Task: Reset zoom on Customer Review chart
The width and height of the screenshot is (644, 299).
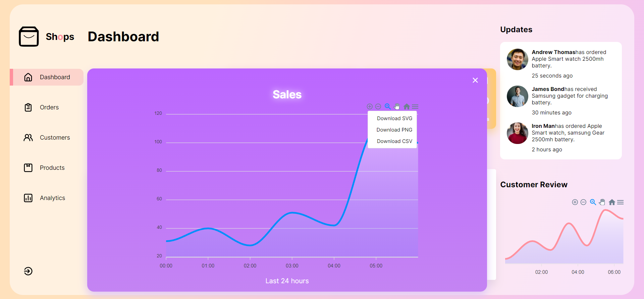Action: point(612,202)
